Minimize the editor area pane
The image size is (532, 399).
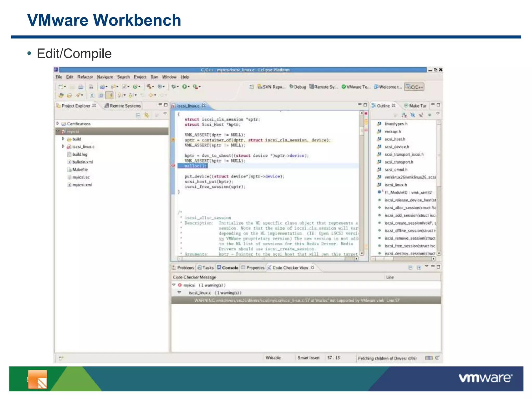pyautogui.click(x=360, y=104)
